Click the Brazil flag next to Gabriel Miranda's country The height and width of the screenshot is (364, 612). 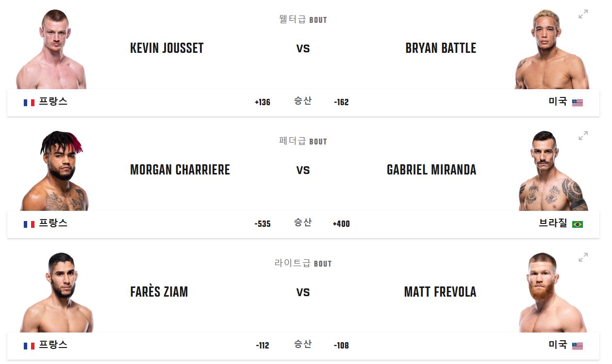pos(577,224)
